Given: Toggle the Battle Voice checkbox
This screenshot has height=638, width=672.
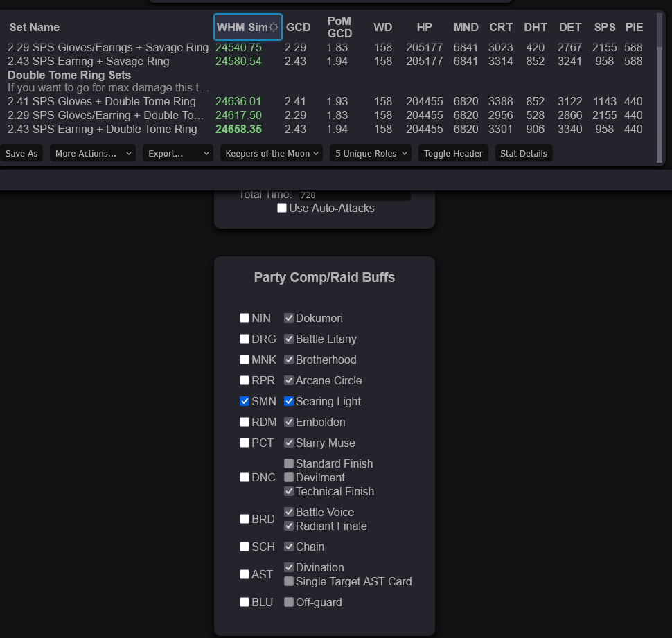Looking at the screenshot, I should tap(289, 512).
